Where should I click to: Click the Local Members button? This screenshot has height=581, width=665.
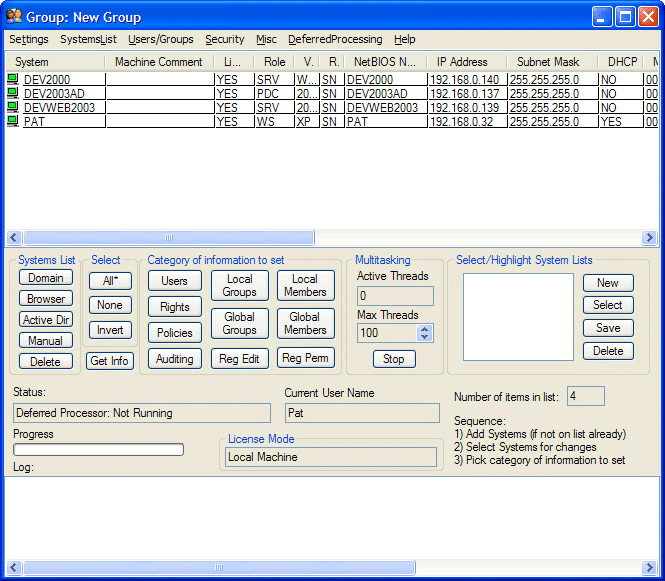pos(306,285)
